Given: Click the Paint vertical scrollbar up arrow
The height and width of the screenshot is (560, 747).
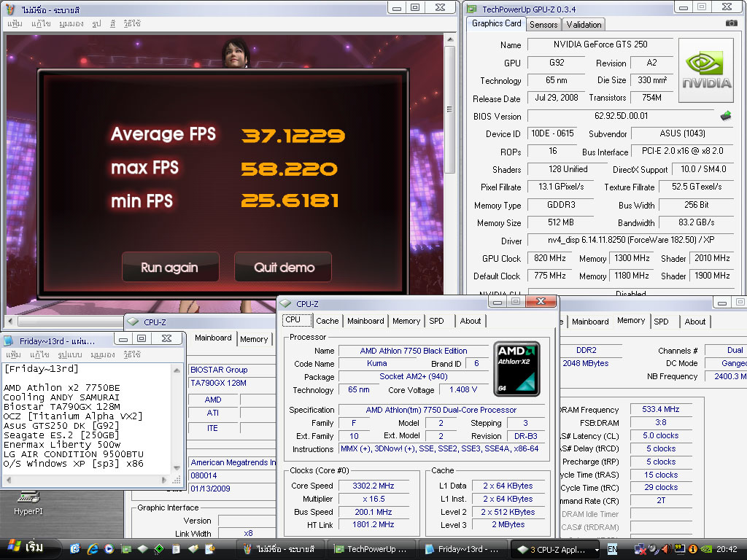Looking at the screenshot, I should tap(449, 39).
